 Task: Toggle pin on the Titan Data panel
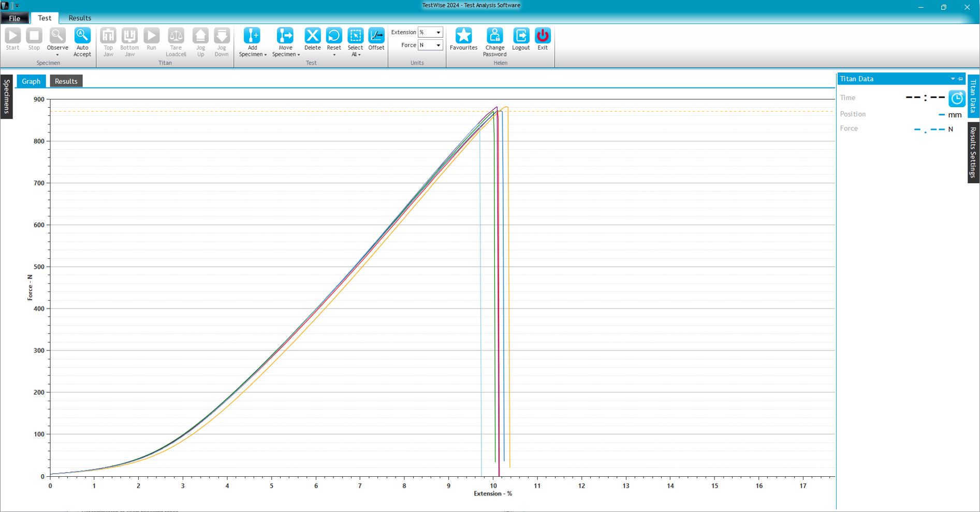click(961, 79)
